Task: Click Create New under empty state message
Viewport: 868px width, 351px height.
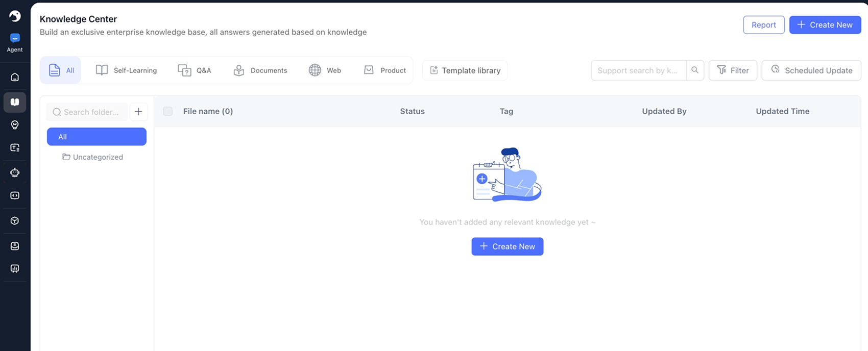Action: point(508,246)
